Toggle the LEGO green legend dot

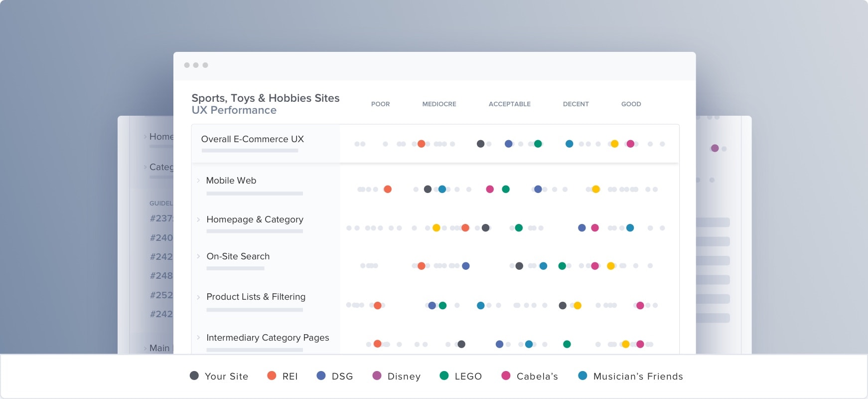pyautogui.click(x=444, y=376)
